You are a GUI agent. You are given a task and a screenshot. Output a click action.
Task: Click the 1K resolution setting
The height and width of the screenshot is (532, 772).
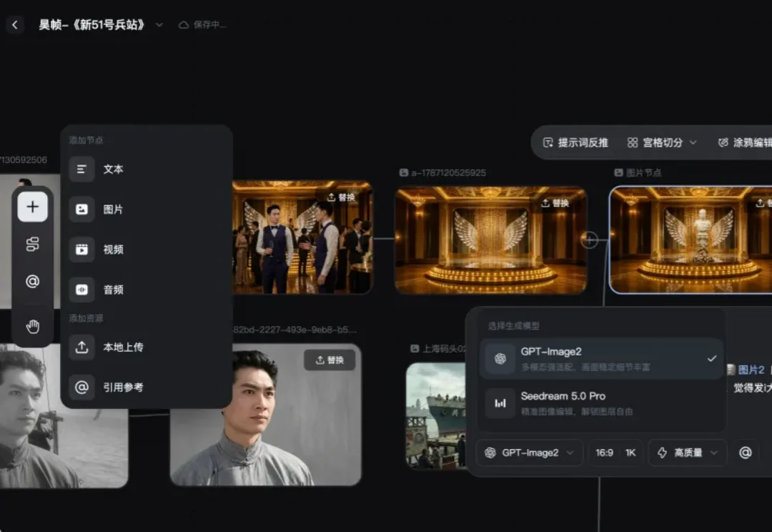pos(630,453)
